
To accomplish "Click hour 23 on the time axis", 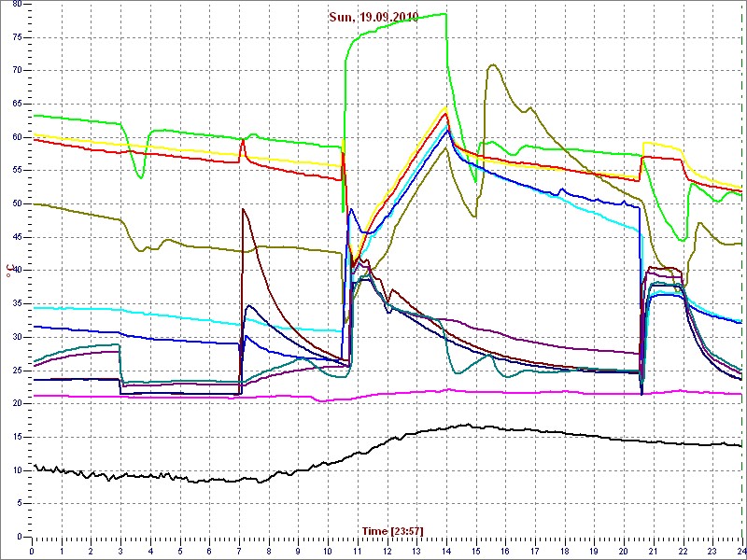I will point(712,551).
